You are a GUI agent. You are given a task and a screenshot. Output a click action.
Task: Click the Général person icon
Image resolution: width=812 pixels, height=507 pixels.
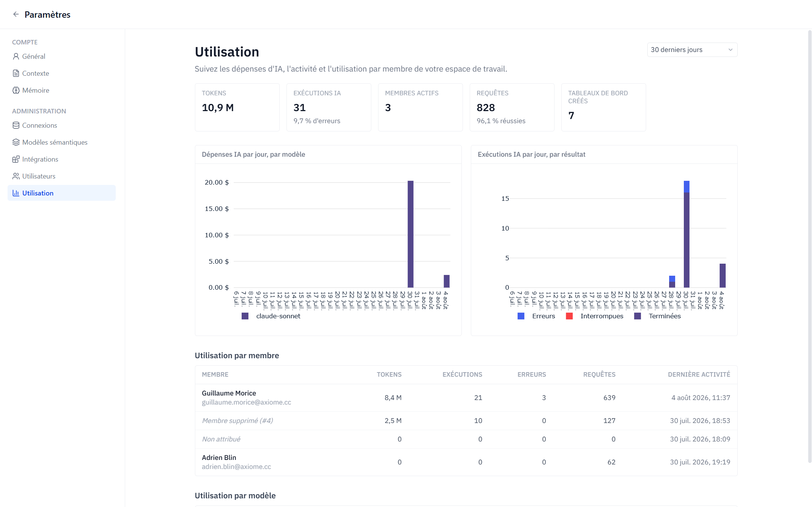click(16, 57)
